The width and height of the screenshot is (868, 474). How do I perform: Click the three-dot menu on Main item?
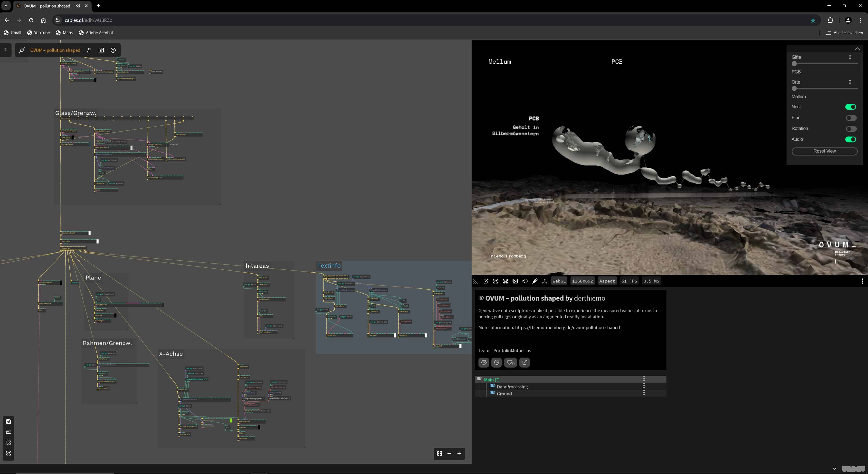(x=643, y=380)
